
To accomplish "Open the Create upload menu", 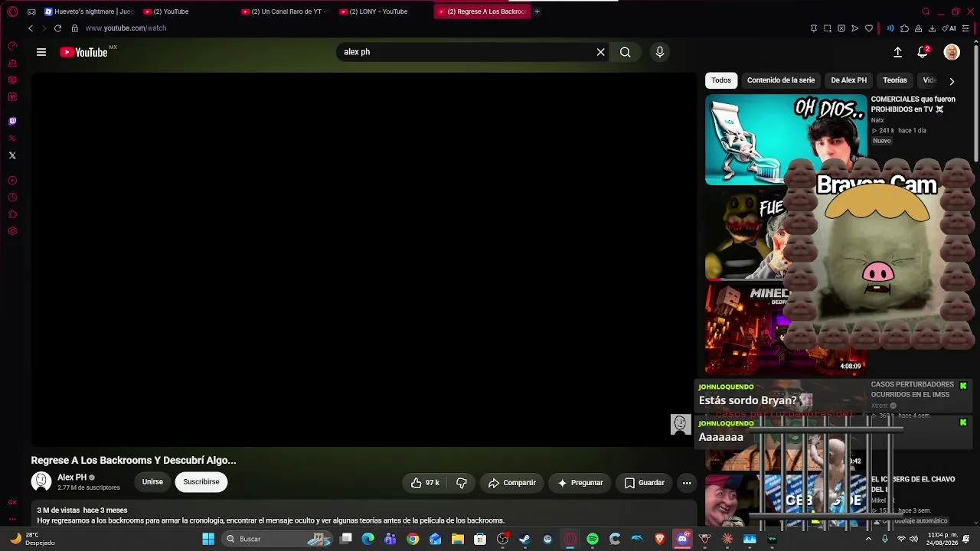I will point(897,52).
